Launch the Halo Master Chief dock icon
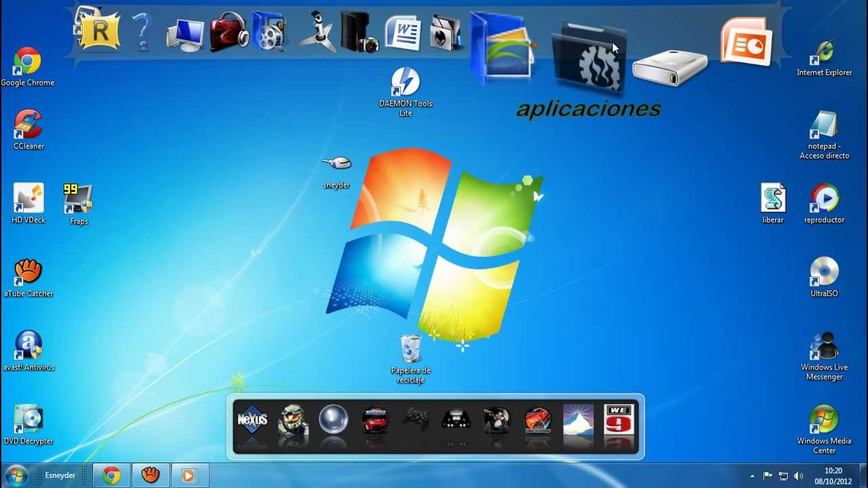 pos(293,420)
